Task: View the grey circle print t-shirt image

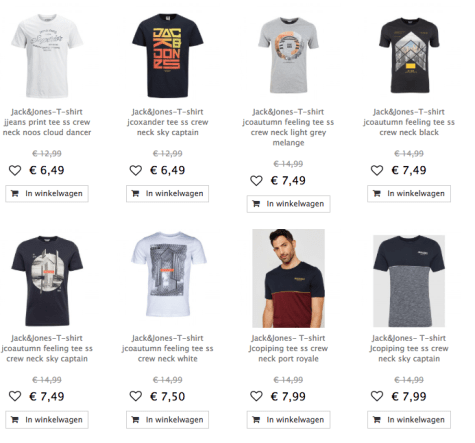Action: pos(288,55)
